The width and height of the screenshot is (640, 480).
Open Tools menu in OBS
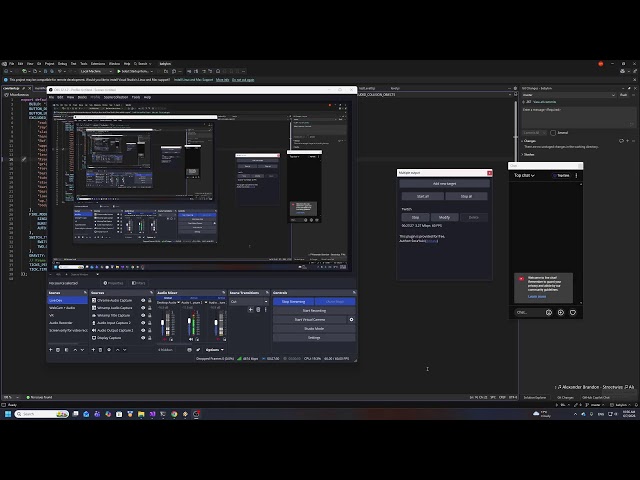(136, 97)
